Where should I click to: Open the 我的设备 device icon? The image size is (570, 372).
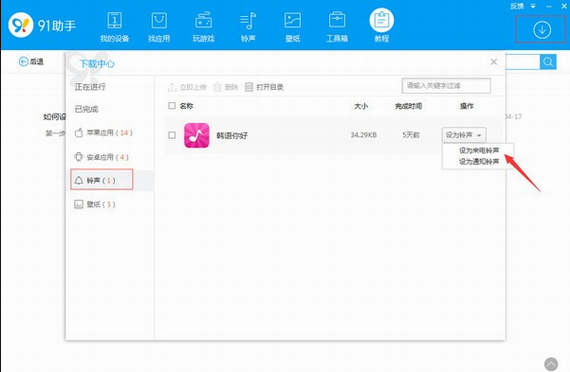[x=115, y=20]
